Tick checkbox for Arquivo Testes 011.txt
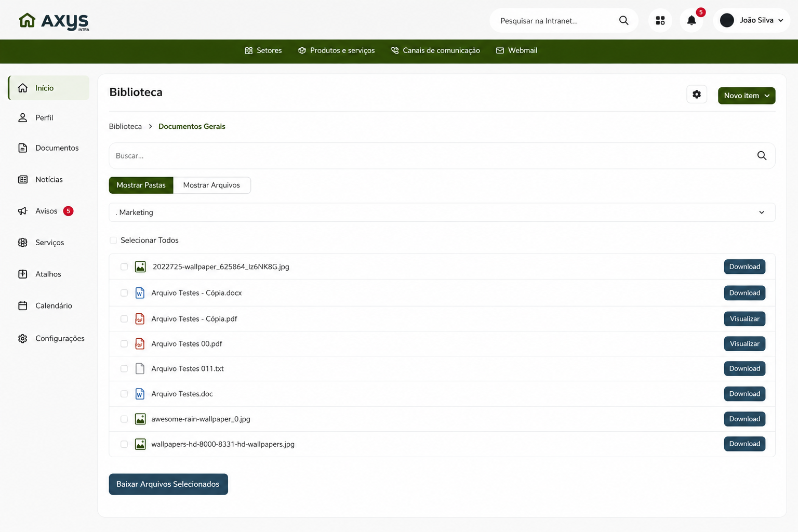Image resolution: width=798 pixels, height=532 pixels. (x=124, y=369)
